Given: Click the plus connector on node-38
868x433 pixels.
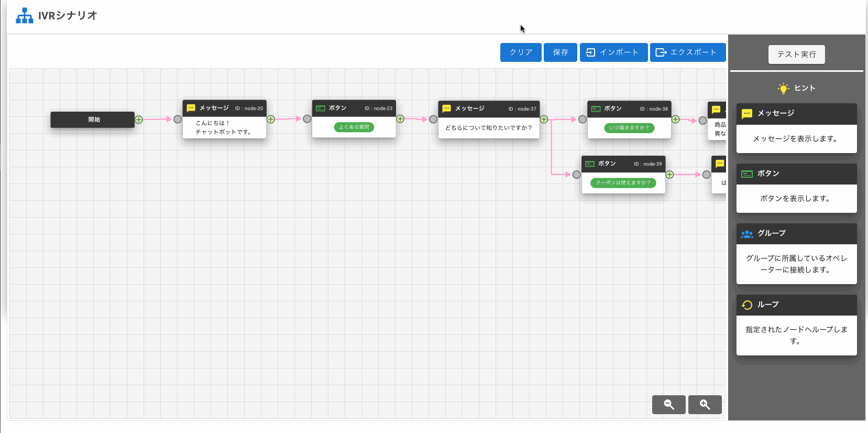Looking at the screenshot, I should [676, 120].
